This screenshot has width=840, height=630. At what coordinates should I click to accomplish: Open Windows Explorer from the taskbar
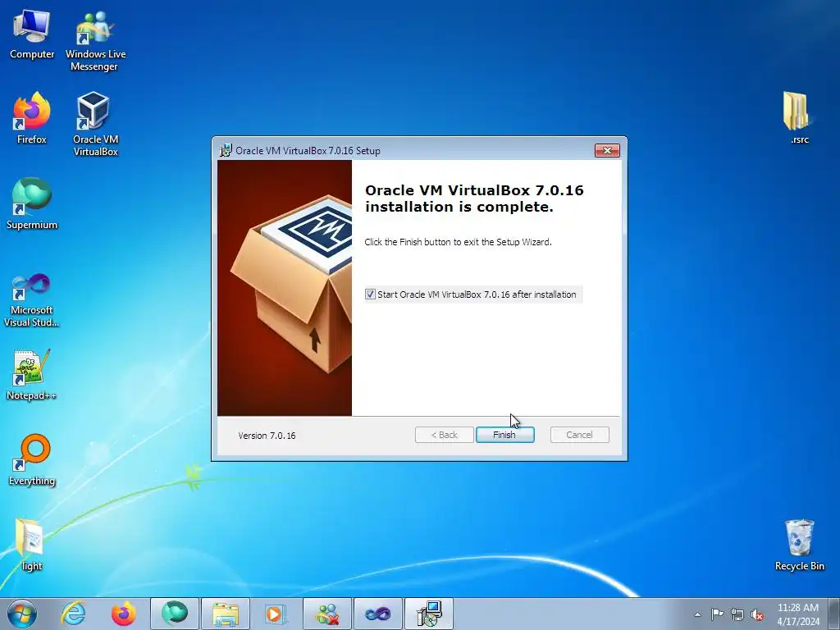226,614
